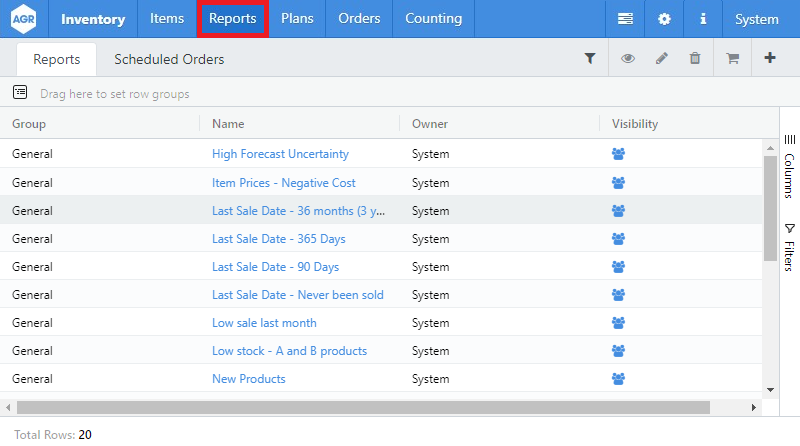Click the horizontal scrollbar at table bottom
Screen dimensions: 800x446
(x=362, y=408)
